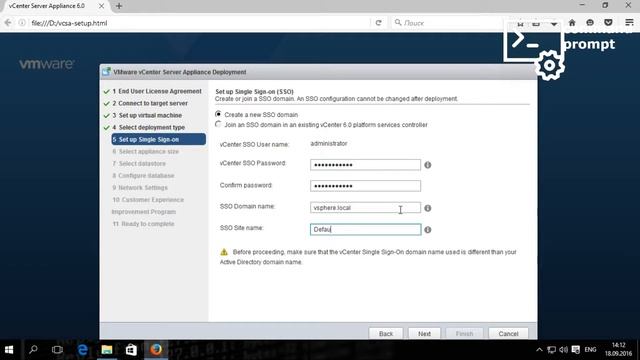Click the Confirm password field
The width and height of the screenshot is (640, 360).
[x=365, y=186]
